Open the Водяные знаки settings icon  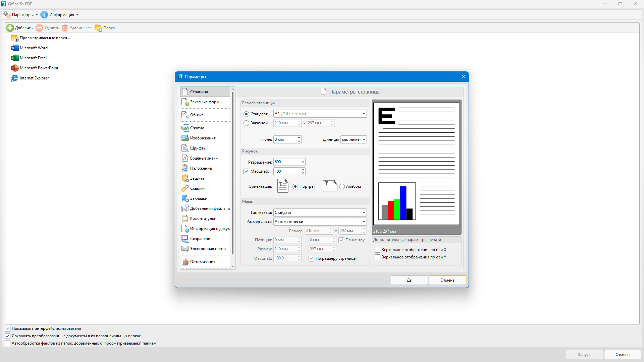point(185,158)
